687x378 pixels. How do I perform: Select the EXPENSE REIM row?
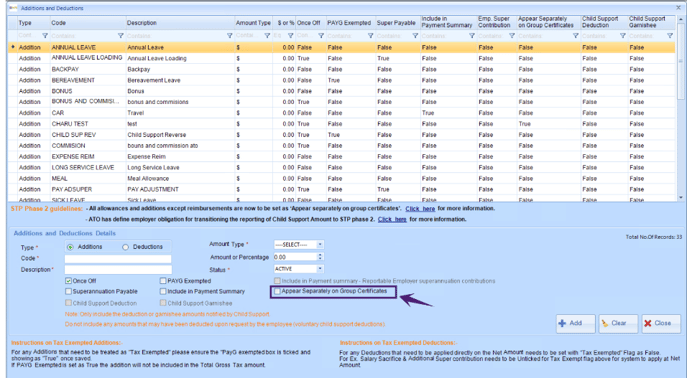click(x=342, y=156)
